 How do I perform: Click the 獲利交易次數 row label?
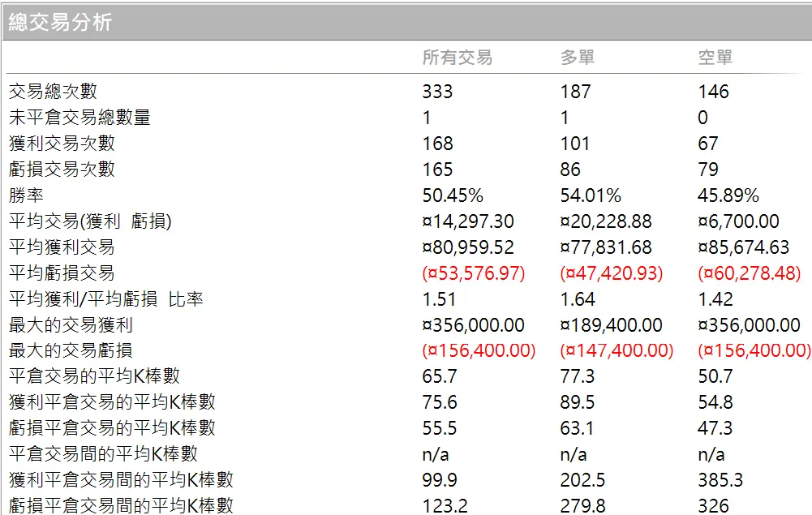coord(59,143)
